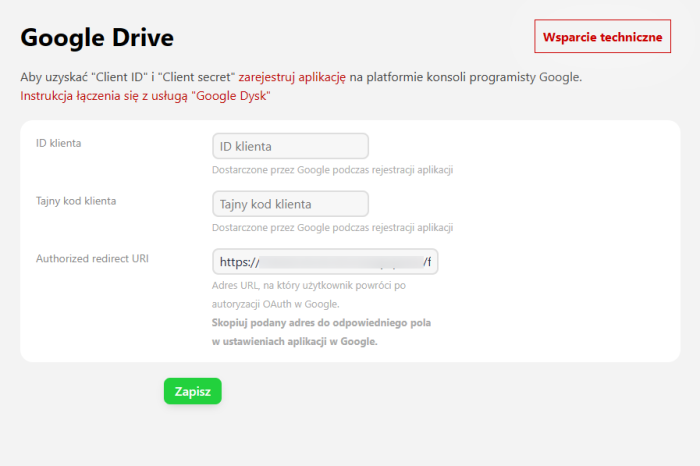Click 'Adres URL, na który użytkownik powróci po' text
The height and width of the screenshot is (466, 700).
(x=309, y=285)
